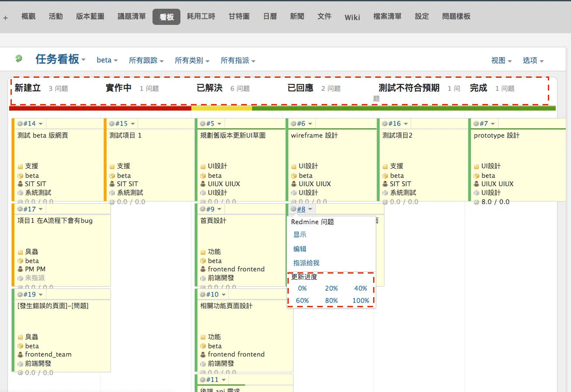This screenshot has height=392, width=571.
Task: Open issue link #8
Action: coord(301,209)
